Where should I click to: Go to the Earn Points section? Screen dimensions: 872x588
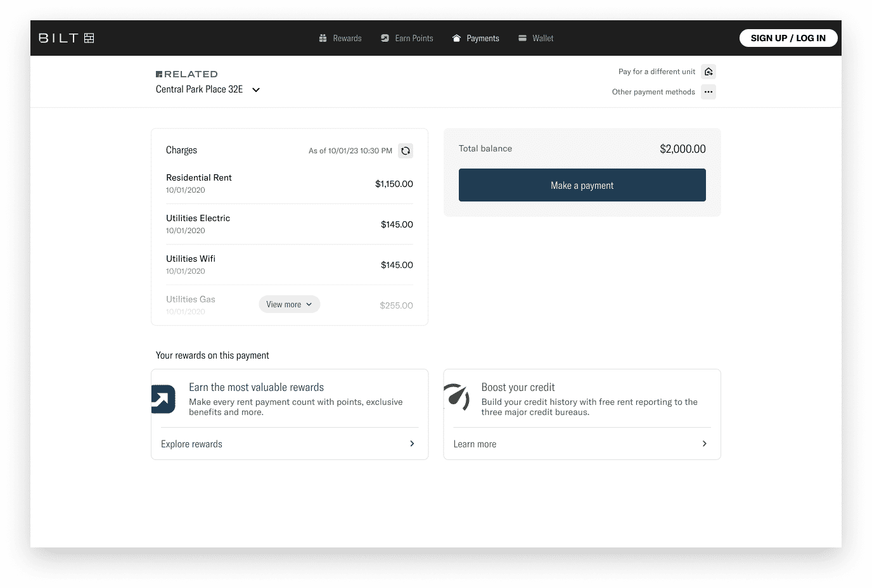(x=413, y=38)
